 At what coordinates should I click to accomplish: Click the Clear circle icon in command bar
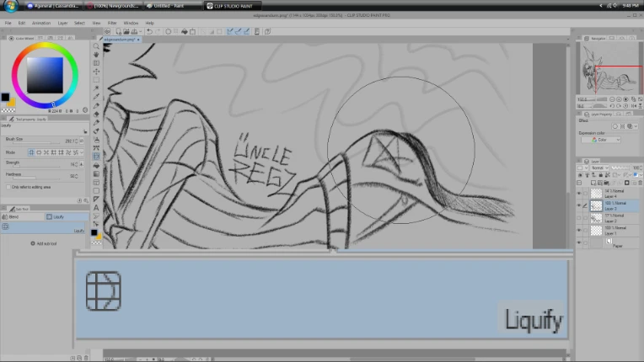[168, 31]
